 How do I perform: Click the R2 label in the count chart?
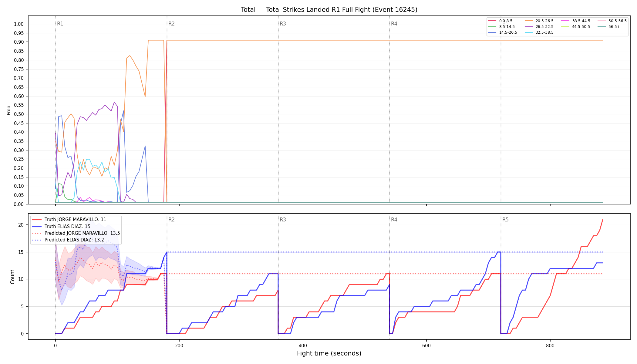[171, 220]
